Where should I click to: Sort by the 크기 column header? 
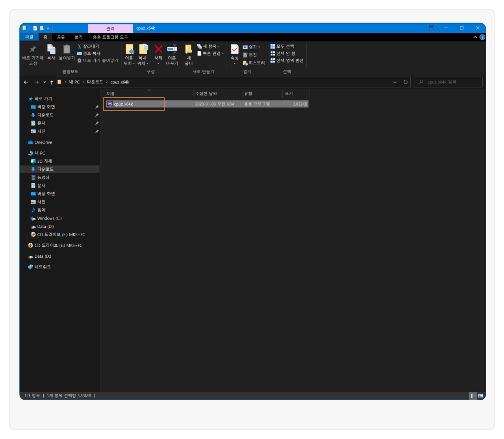(296, 94)
